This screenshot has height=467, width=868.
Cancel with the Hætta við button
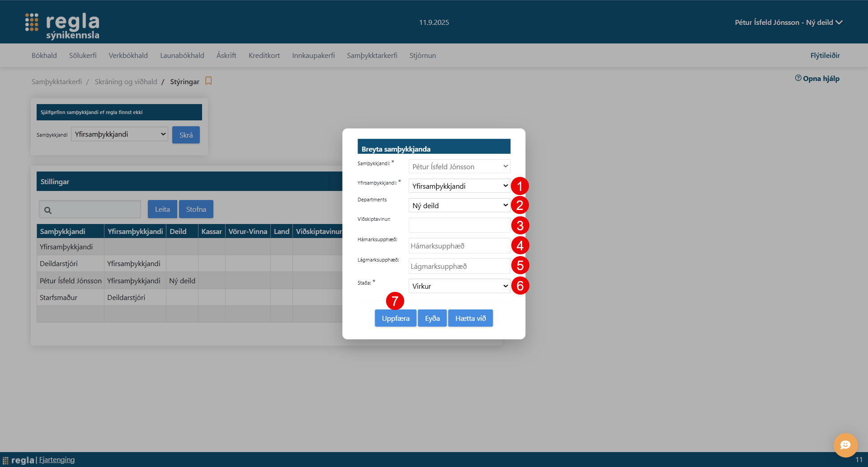(x=470, y=318)
